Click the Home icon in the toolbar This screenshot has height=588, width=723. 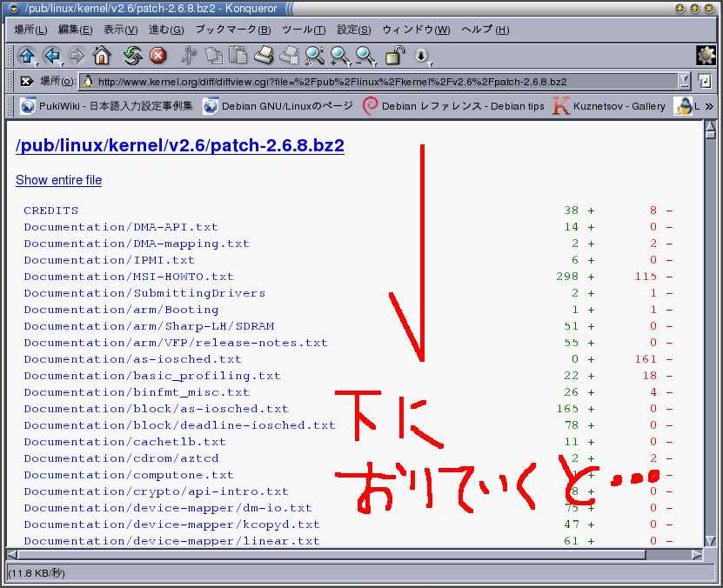point(102,56)
